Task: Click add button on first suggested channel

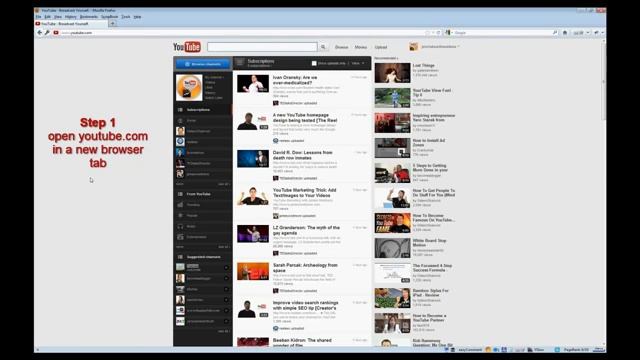Action: 226,268
